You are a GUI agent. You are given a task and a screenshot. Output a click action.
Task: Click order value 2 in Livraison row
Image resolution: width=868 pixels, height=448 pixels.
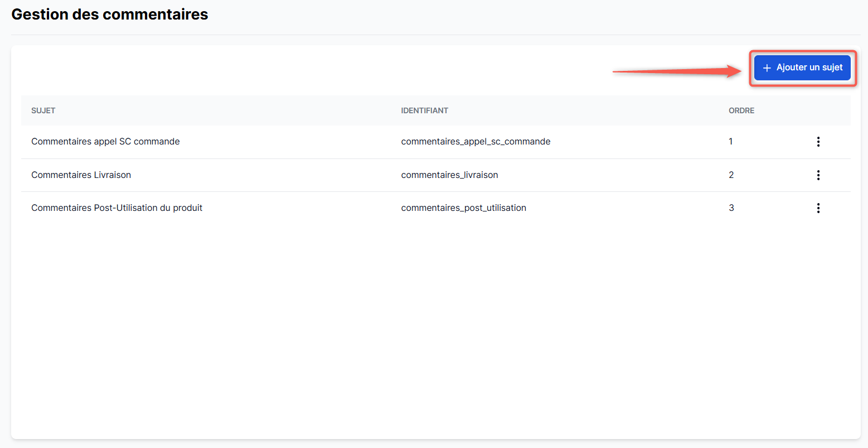pos(731,175)
